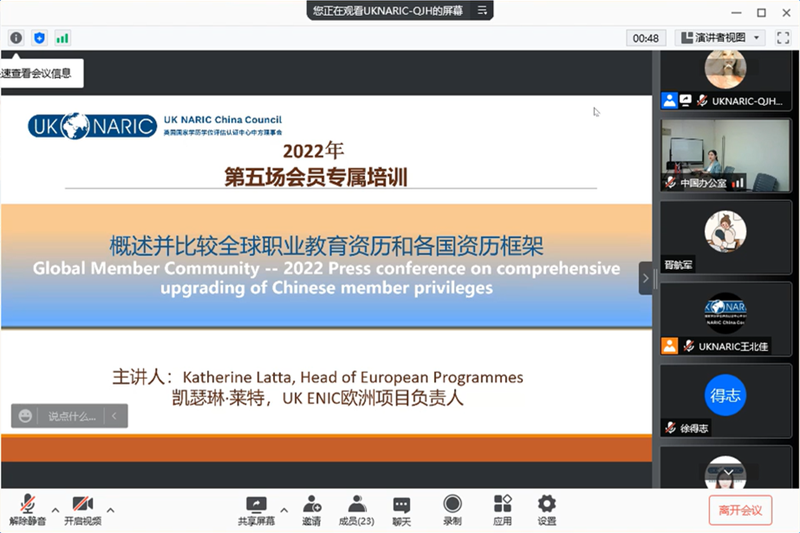Open the Apps (应用) menu

[x=502, y=509]
